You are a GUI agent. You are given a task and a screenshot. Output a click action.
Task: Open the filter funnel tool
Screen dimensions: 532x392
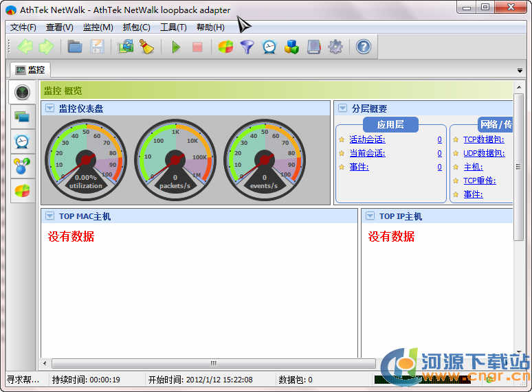pyautogui.click(x=247, y=47)
